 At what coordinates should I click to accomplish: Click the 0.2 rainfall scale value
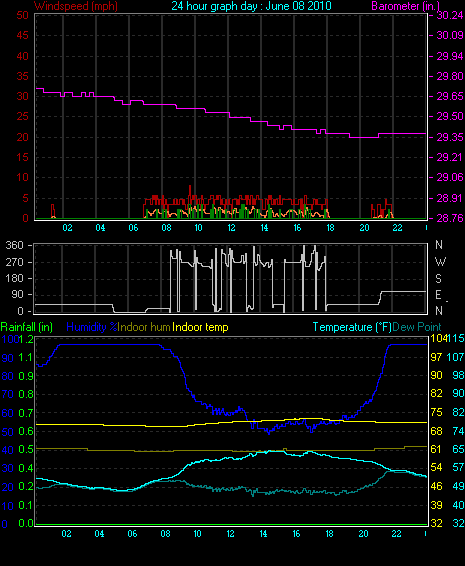(x=26, y=486)
